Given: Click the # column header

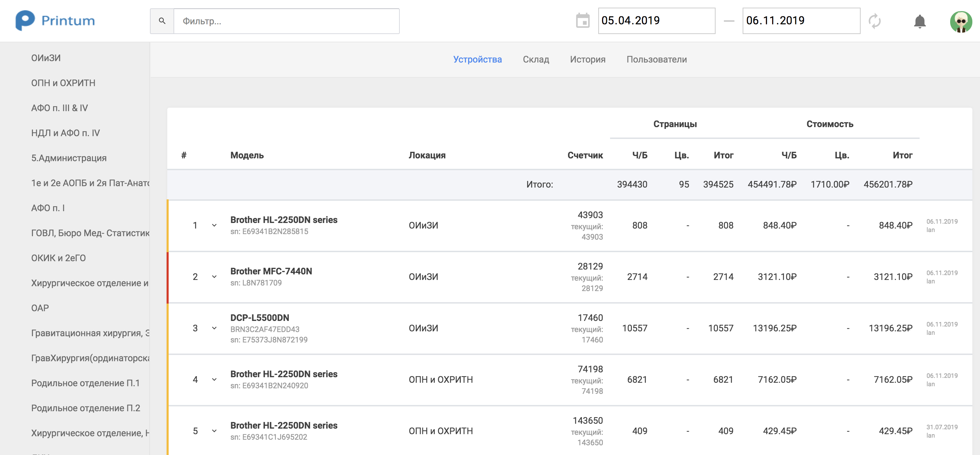Looking at the screenshot, I should [184, 155].
